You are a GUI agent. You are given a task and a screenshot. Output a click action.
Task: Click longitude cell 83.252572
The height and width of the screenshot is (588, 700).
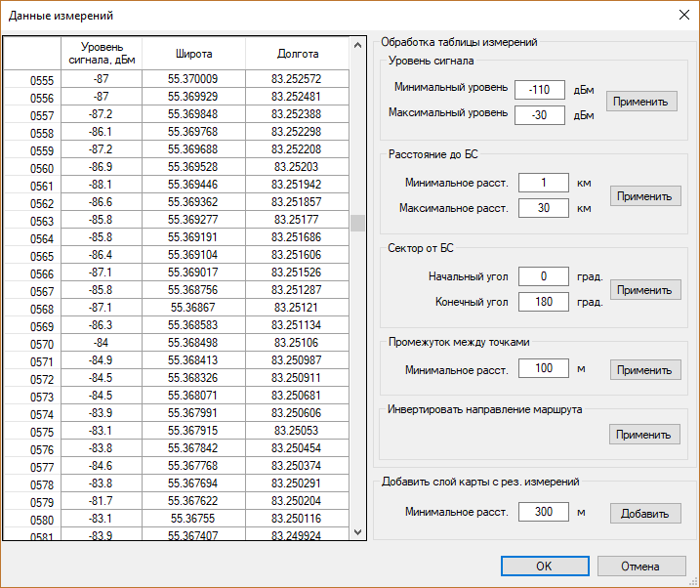click(298, 79)
